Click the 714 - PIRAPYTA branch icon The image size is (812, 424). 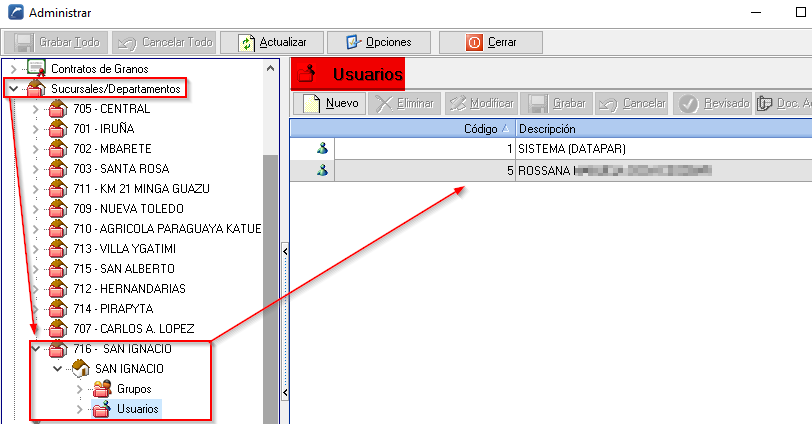58,309
